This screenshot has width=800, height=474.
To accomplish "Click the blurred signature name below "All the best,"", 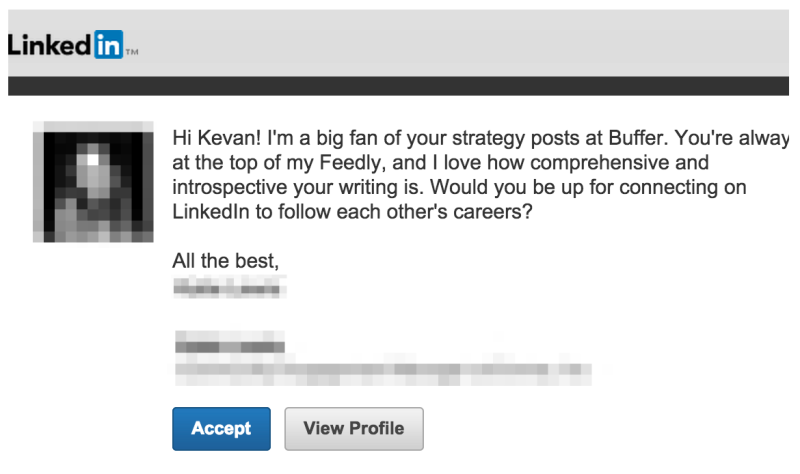I will point(229,287).
